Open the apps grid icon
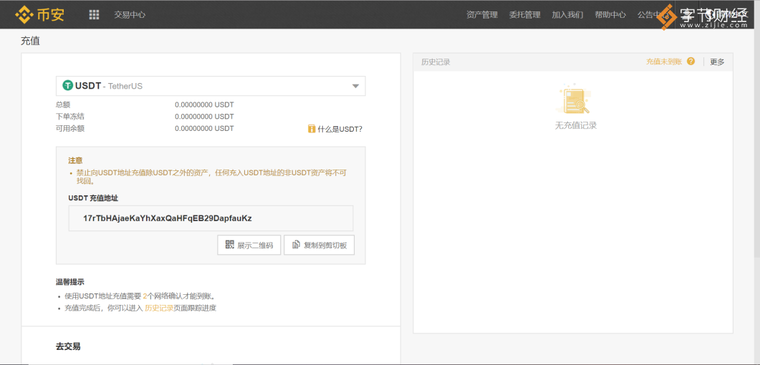 94,15
